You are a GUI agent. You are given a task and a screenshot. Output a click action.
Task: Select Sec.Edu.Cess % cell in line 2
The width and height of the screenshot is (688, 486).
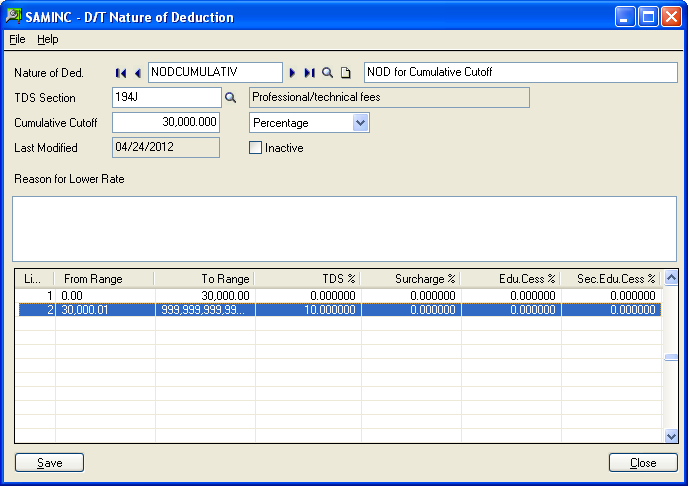click(x=612, y=310)
